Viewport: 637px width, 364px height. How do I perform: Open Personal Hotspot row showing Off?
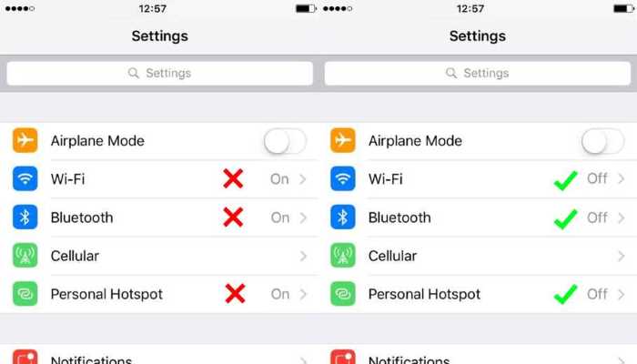[478, 294]
